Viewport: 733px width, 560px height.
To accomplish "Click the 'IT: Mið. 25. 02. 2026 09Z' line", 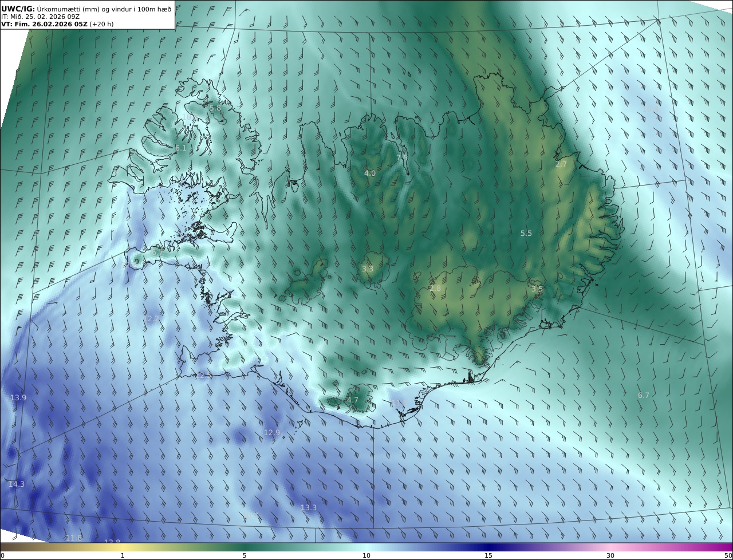I will 40,17.
